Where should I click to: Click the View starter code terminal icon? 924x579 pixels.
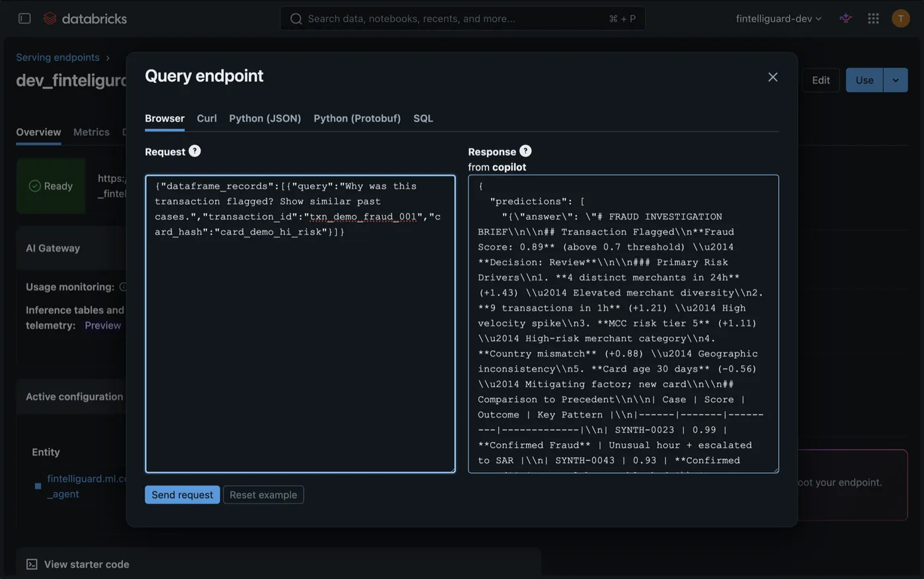tap(32, 564)
